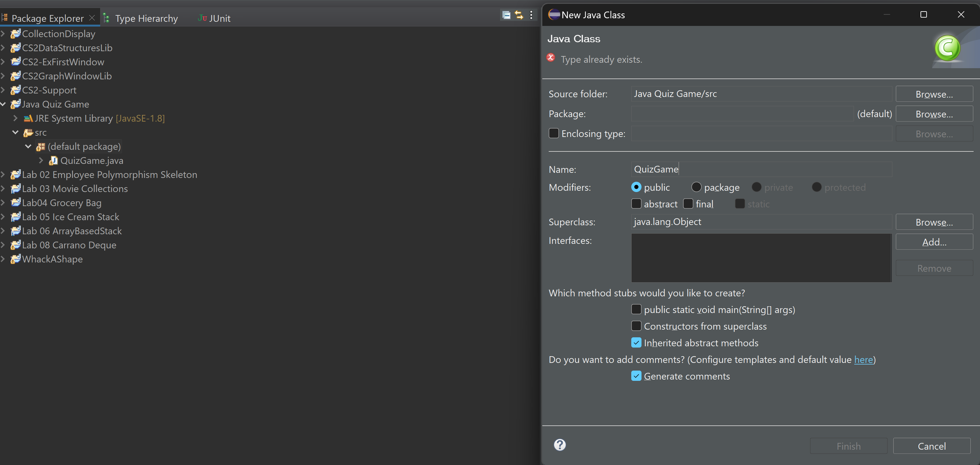This screenshot has height=465, width=980.
Task: Expand the CS2DataStructuresLib project node
Action: click(x=3, y=48)
